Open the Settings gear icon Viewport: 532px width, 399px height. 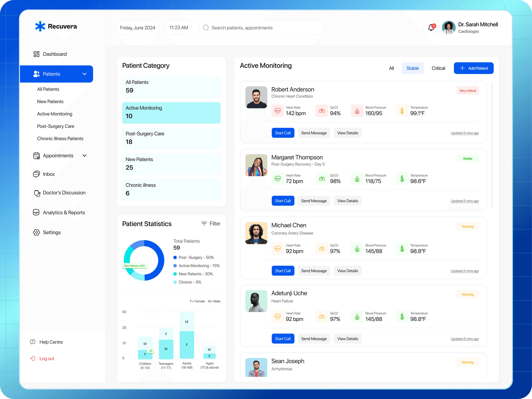click(36, 232)
